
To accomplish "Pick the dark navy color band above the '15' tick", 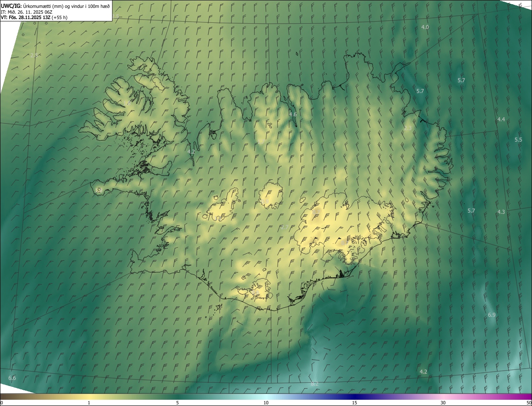I will click(355, 396).
